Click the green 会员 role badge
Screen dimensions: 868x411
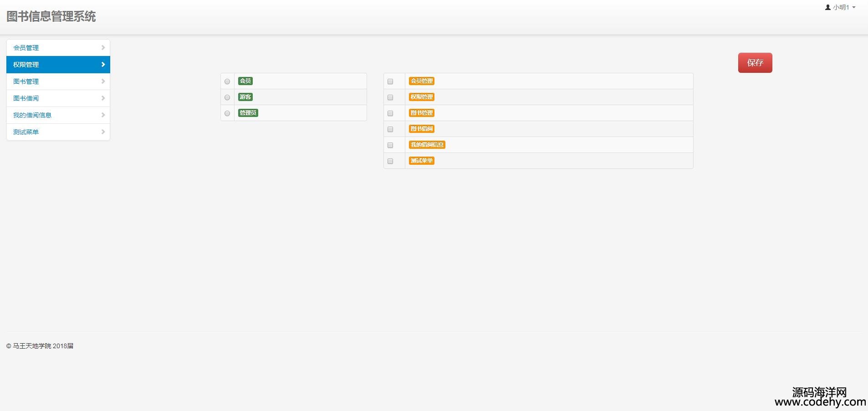[245, 81]
